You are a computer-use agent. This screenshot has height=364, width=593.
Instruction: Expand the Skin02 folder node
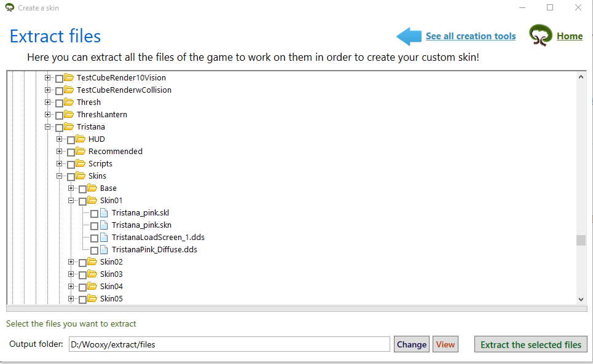pos(71,262)
